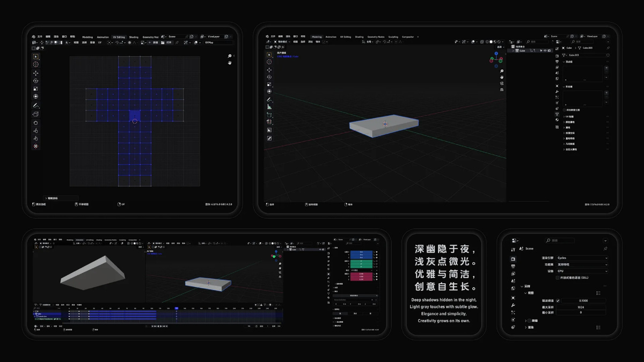Select the box select tool in UV editor

point(36,57)
